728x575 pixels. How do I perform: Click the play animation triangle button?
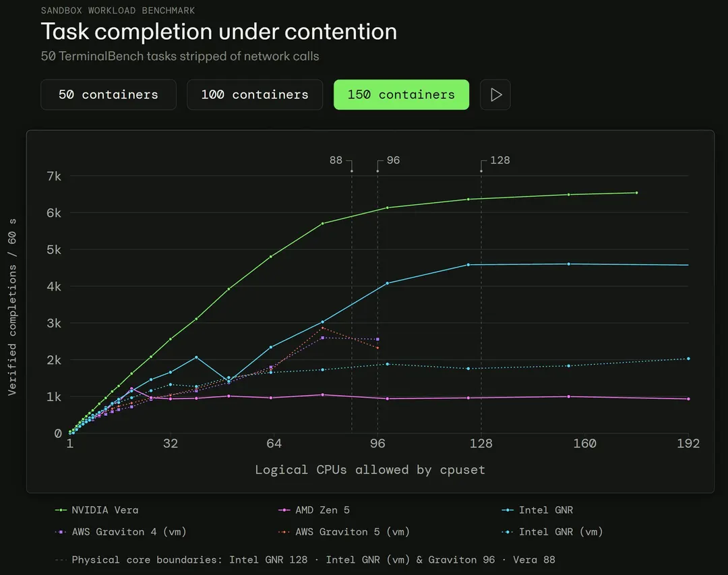495,95
